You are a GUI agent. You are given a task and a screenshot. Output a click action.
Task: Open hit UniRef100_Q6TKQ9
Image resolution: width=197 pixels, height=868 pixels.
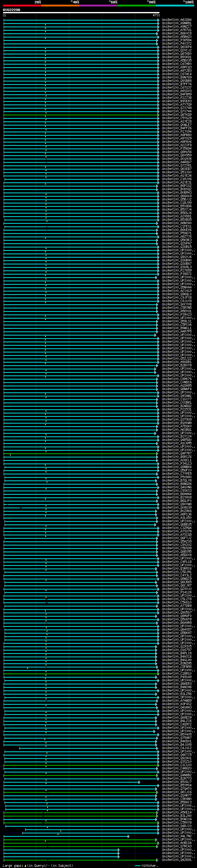click(x=177, y=115)
